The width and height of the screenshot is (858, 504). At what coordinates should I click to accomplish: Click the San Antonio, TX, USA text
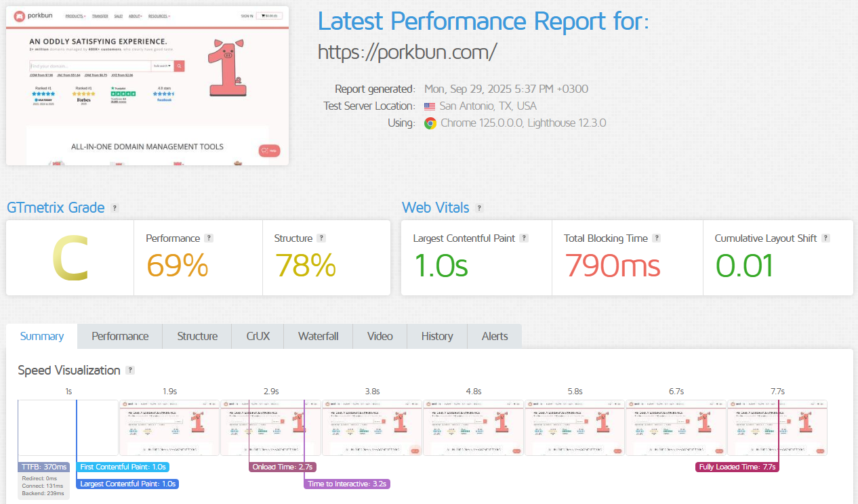(488, 106)
